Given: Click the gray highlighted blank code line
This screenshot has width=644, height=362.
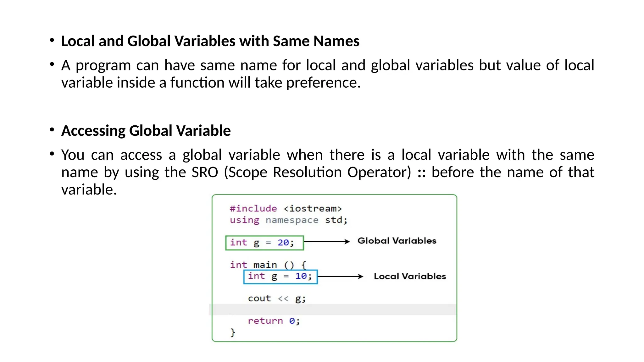Looking at the screenshot, I should coord(333,310).
